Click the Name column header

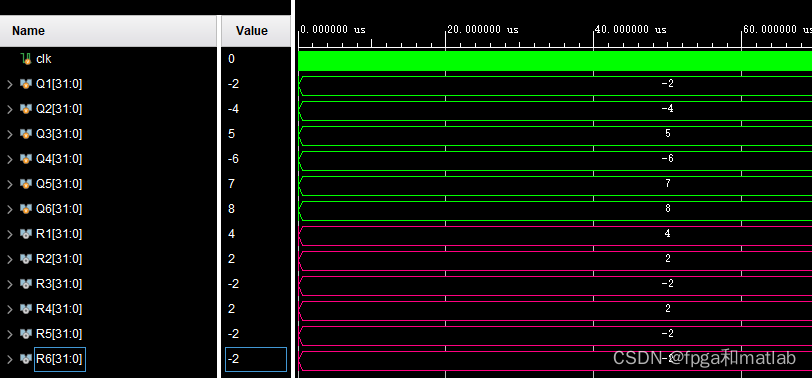(x=108, y=31)
